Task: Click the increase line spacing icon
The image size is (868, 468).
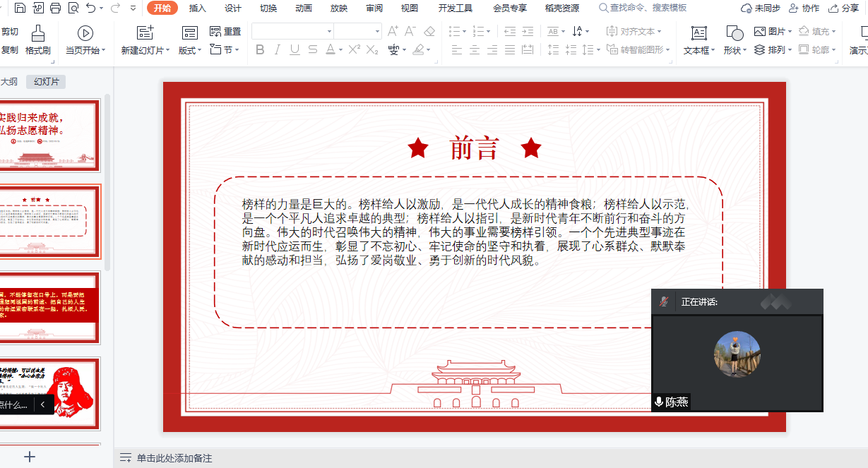Action: point(554,50)
